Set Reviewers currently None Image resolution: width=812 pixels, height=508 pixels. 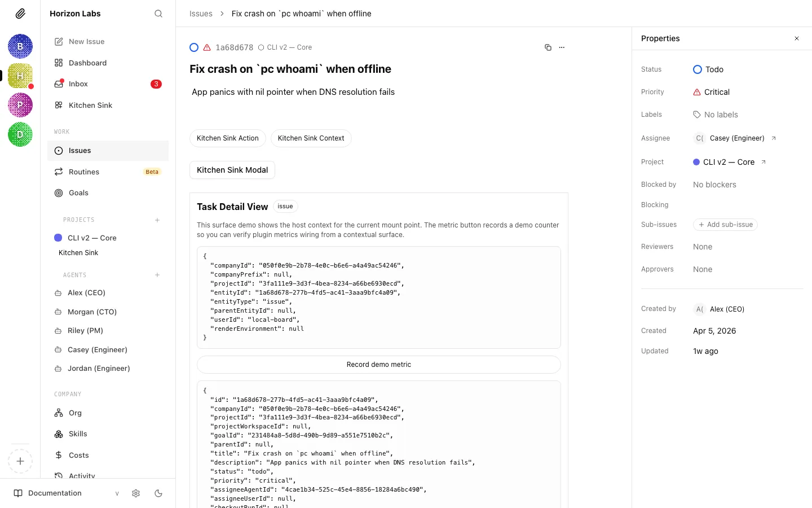point(703,247)
